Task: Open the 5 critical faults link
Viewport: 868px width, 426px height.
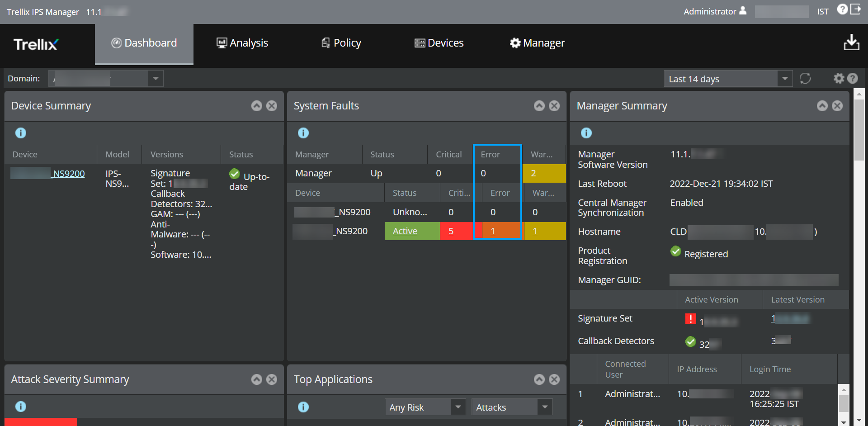Action: click(451, 231)
